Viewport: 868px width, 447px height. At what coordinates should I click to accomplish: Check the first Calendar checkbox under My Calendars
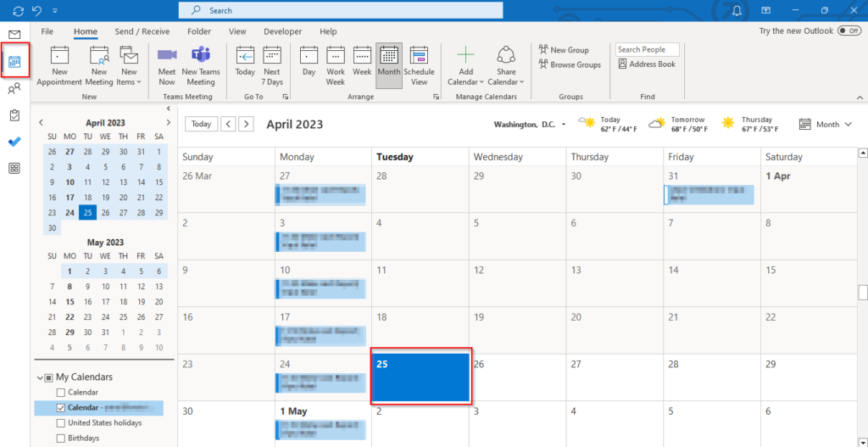coord(61,392)
